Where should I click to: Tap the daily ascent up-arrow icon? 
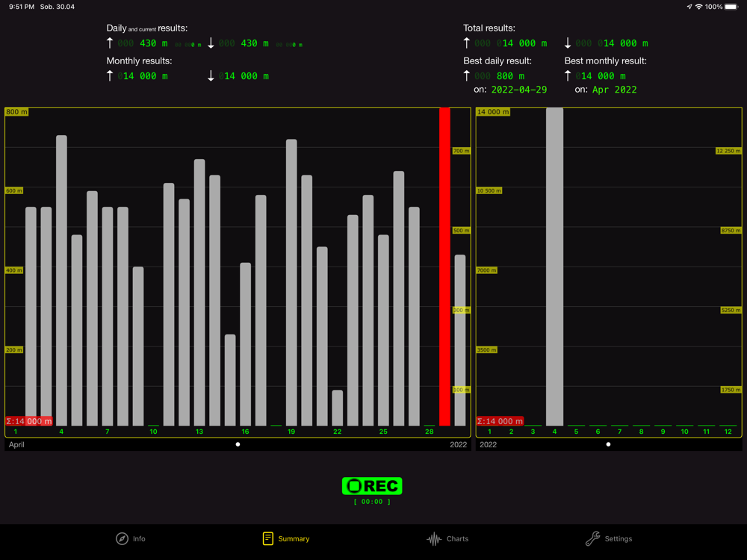point(110,43)
